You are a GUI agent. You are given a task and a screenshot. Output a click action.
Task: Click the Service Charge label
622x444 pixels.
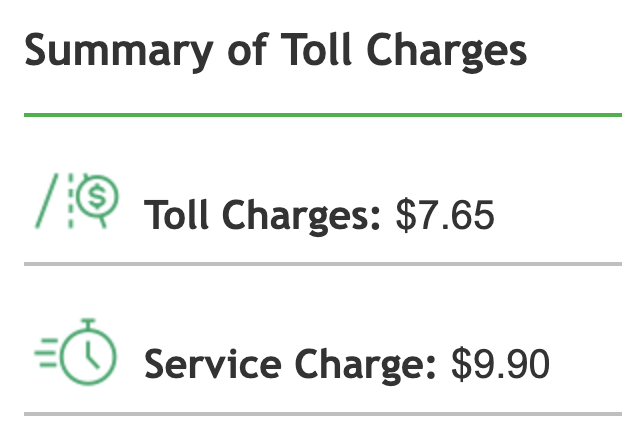(290, 364)
